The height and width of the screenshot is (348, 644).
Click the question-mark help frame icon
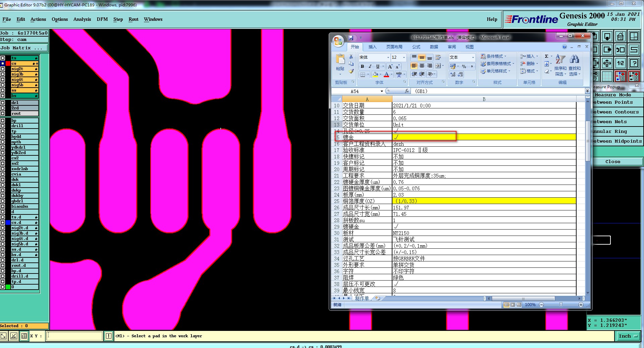click(x=634, y=63)
